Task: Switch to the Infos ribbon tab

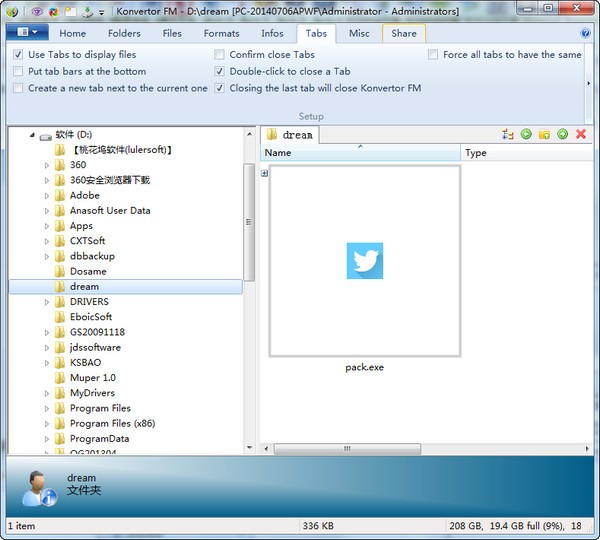Action: 272,33
